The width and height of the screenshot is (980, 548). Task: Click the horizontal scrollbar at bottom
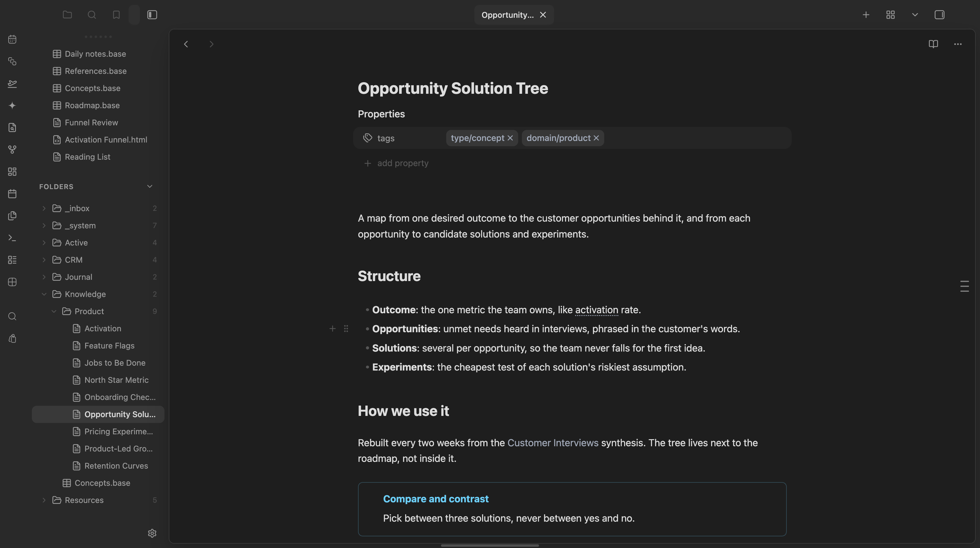[490, 545]
